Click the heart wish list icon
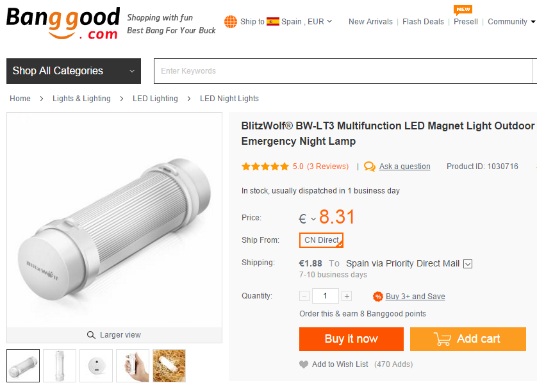This screenshot has width=537, height=392. (x=304, y=364)
